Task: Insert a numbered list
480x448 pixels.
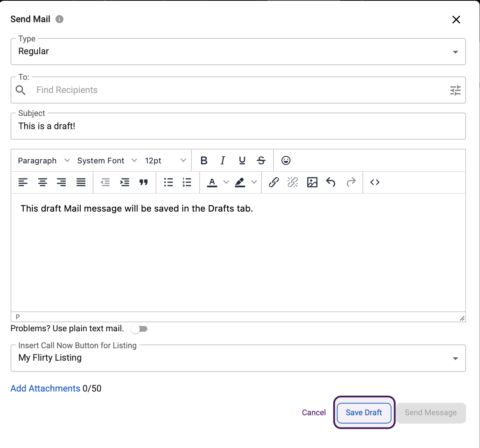Action: point(187,183)
